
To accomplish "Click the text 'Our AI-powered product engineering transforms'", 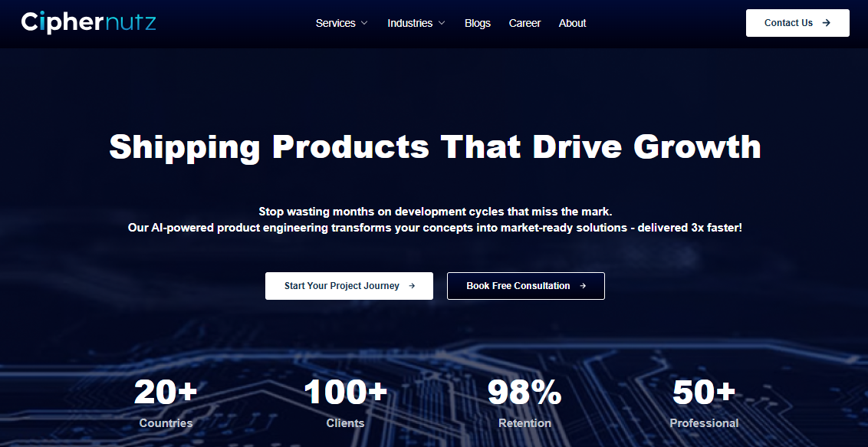I will coord(260,228).
